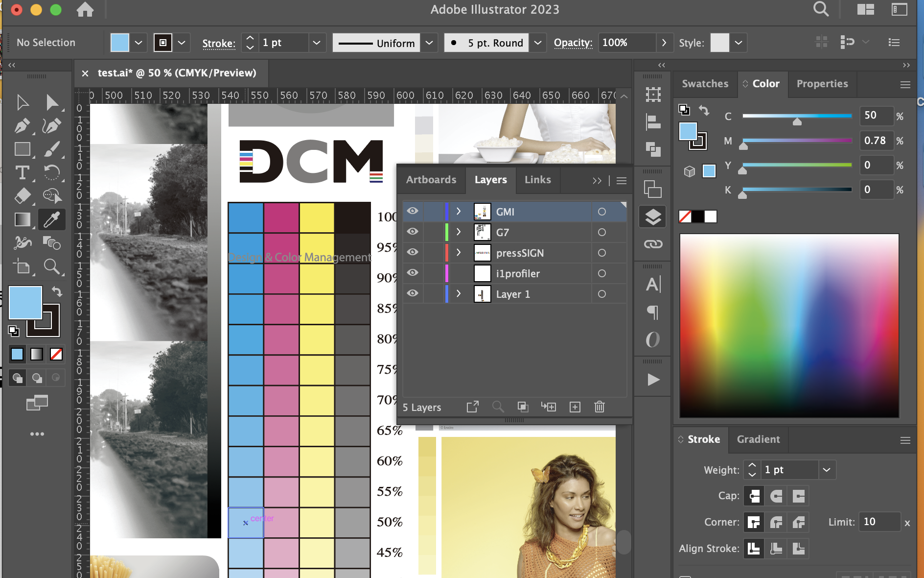Open stroke weight dropdown in control bar

coord(317,43)
